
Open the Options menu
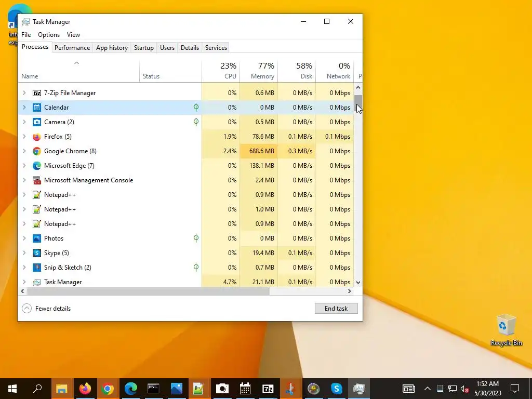pos(49,35)
